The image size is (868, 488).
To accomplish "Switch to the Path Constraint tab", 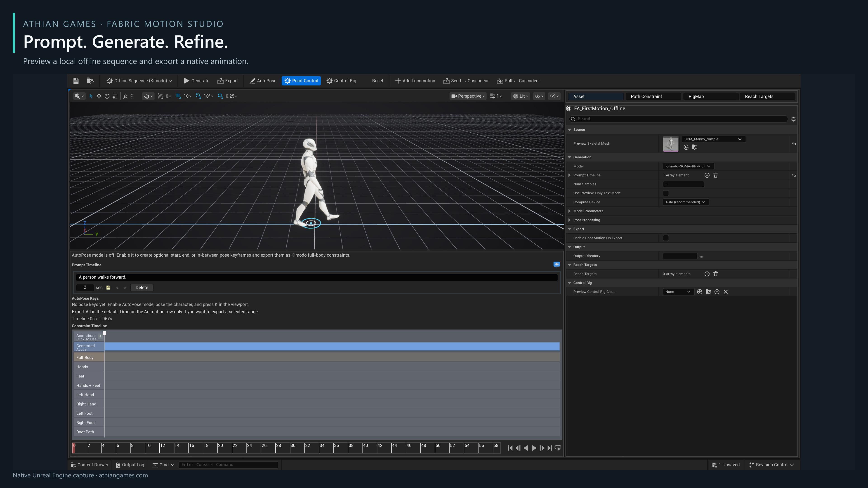I will click(653, 97).
